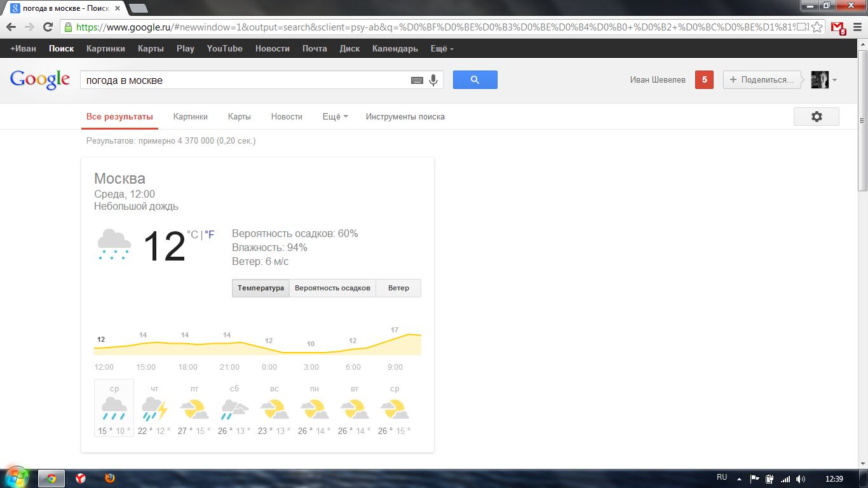Click the volume speaker icon in the tray
868x488 pixels.
pos(801,479)
